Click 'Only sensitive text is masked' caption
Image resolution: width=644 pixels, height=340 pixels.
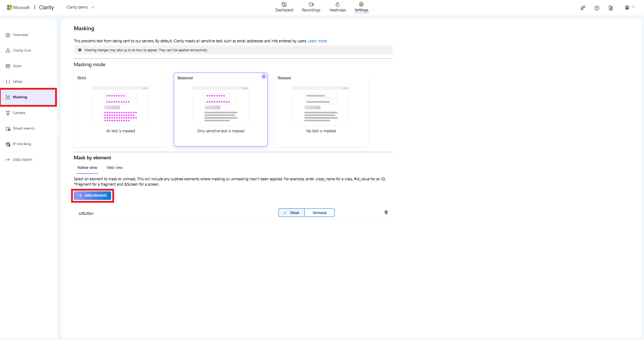pyautogui.click(x=221, y=131)
